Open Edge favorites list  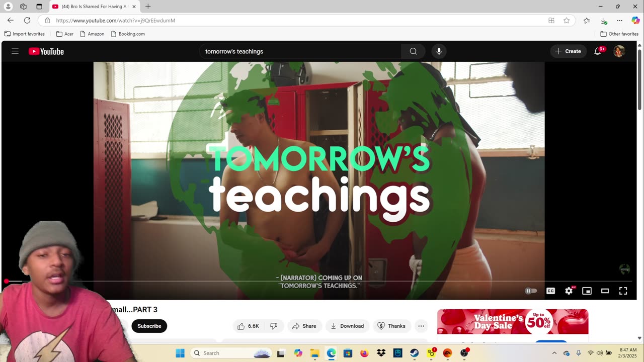(x=587, y=21)
